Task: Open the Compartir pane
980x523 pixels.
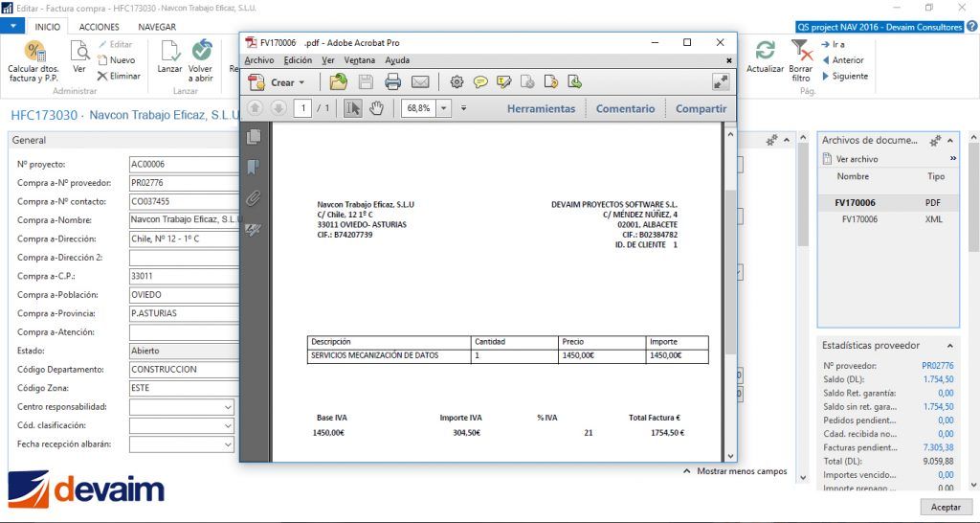Action: point(701,109)
